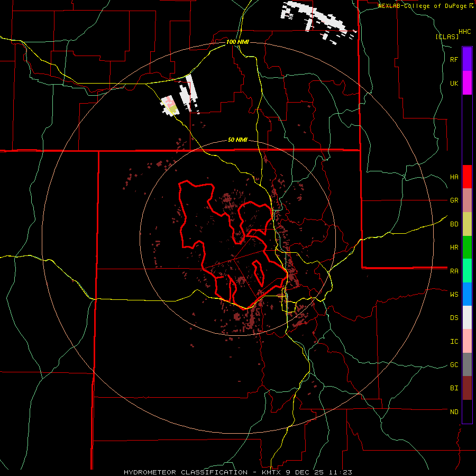Click the 'GR' legend label

click(454, 200)
